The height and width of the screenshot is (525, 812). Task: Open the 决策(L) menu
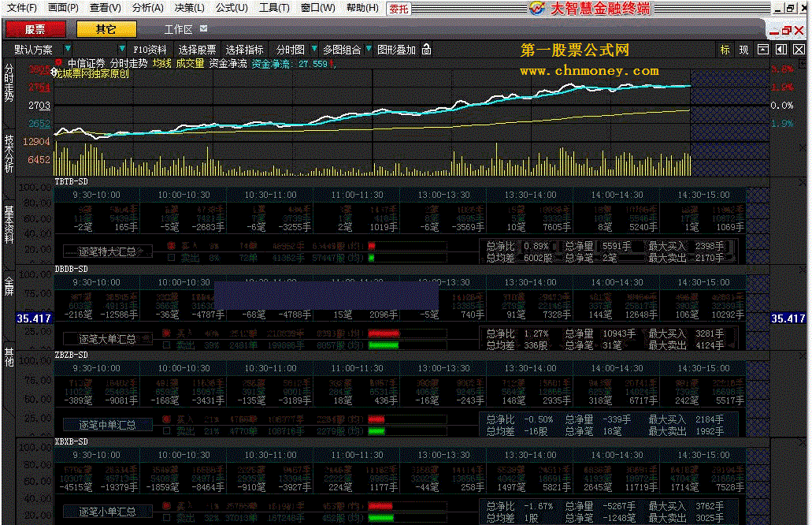190,8
